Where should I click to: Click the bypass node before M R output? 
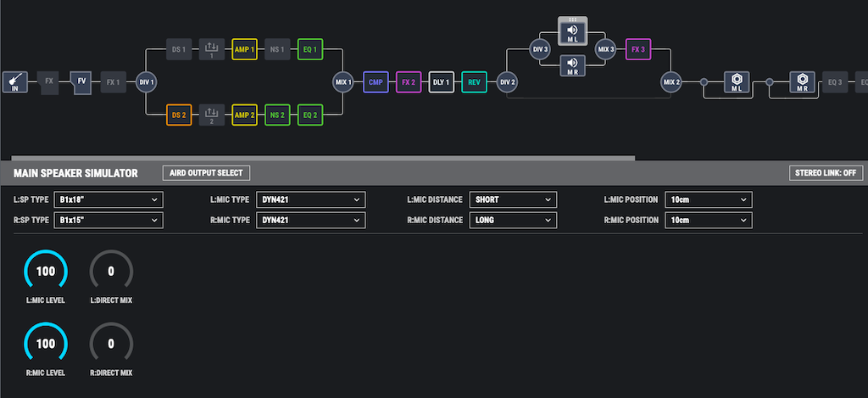770,82
